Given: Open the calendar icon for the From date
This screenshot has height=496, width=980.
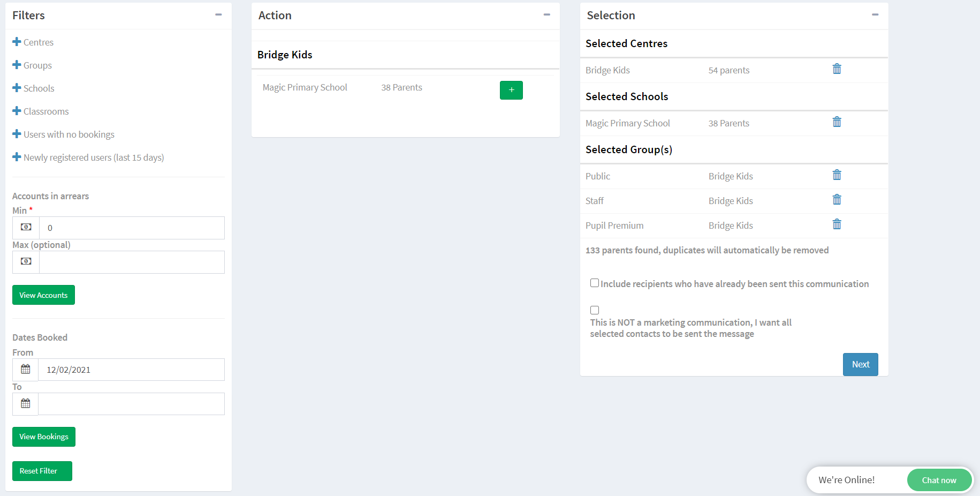Looking at the screenshot, I should tap(25, 369).
